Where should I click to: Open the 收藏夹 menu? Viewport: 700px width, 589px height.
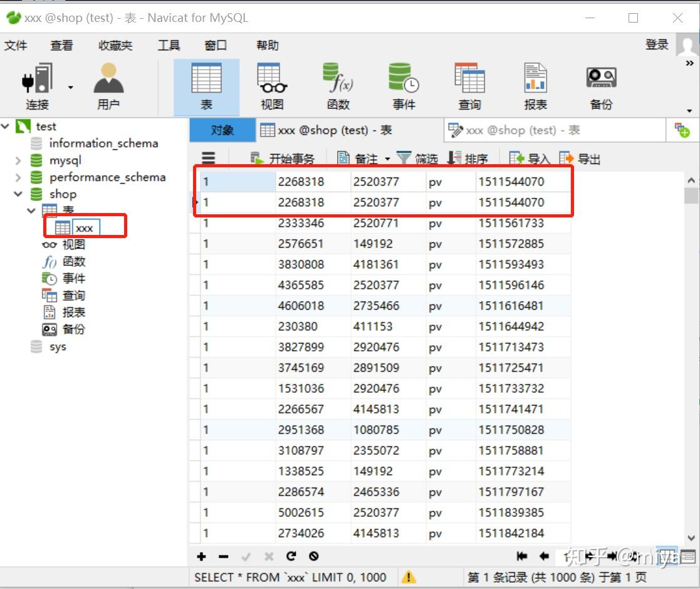pyautogui.click(x=115, y=45)
